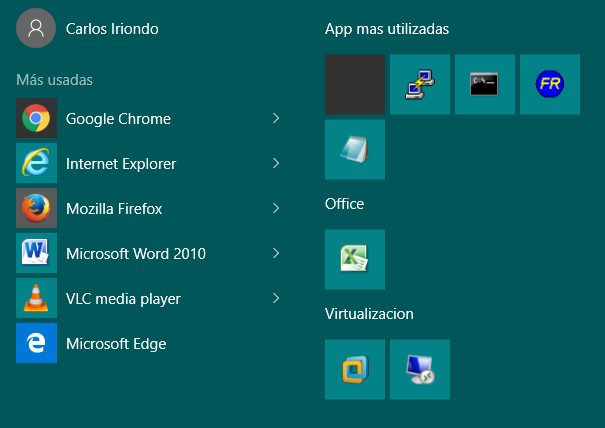This screenshot has width=605, height=428.
Task: Open the Remote Desktop Connection tile
Action: click(x=419, y=369)
